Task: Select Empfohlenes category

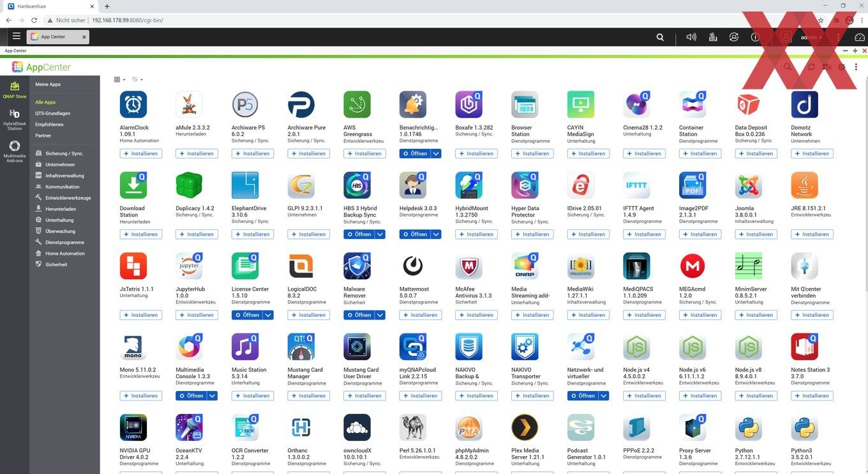Action: [x=49, y=125]
